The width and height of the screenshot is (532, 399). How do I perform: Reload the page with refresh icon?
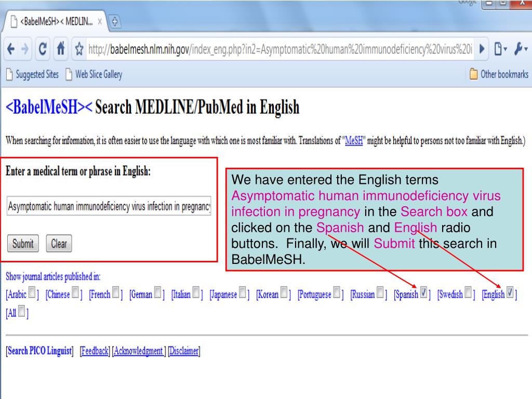click(x=43, y=49)
